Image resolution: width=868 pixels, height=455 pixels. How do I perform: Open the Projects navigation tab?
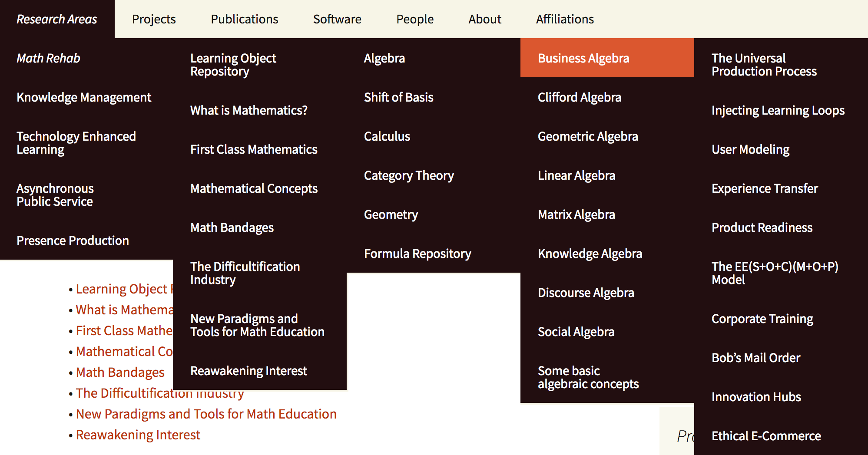pos(154,19)
